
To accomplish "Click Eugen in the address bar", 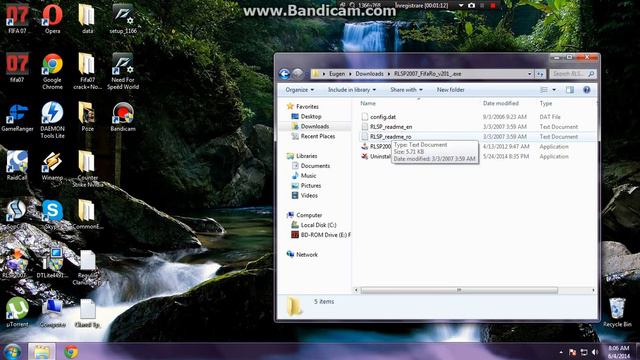I will tap(337, 74).
